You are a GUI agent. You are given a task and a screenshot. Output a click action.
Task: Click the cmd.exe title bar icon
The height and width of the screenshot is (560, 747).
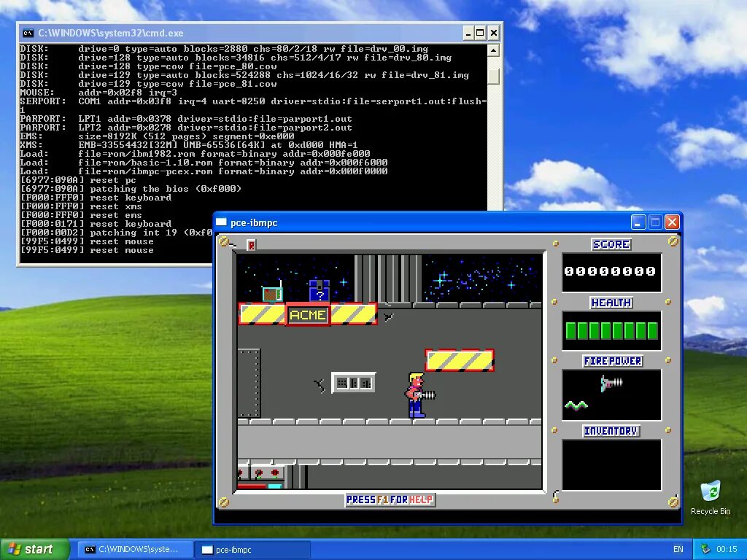[28, 33]
